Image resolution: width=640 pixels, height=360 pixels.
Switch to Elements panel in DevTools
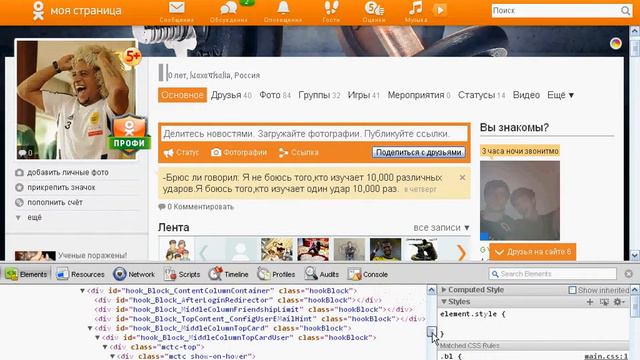[27, 274]
